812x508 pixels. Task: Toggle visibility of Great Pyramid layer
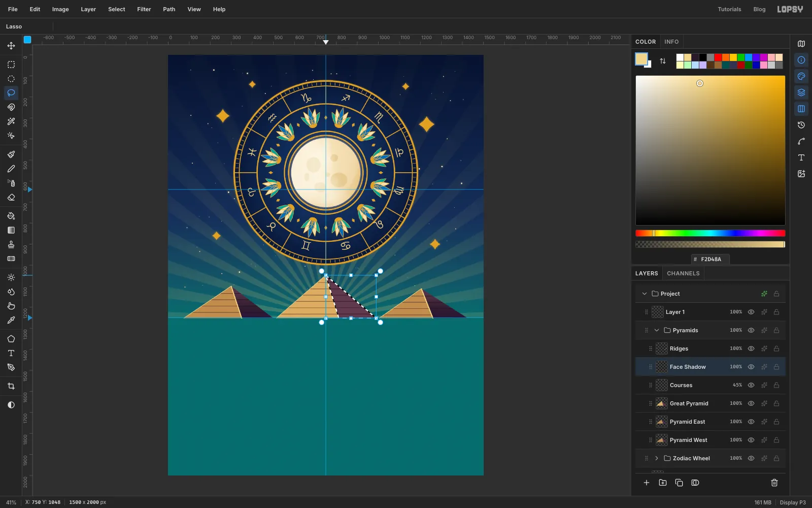751,403
